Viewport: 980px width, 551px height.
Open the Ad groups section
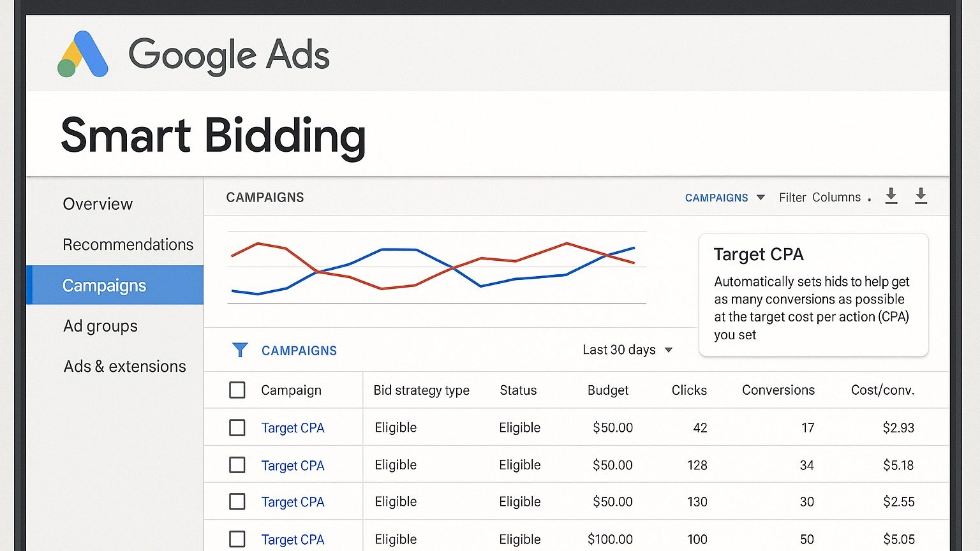(x=100, y=326)
